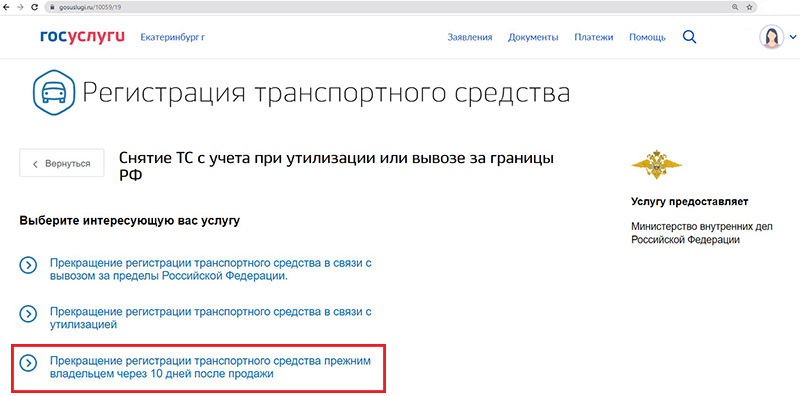Open the link прежним владельцем через 10 дней после продажи

click(x=210, y=367)
